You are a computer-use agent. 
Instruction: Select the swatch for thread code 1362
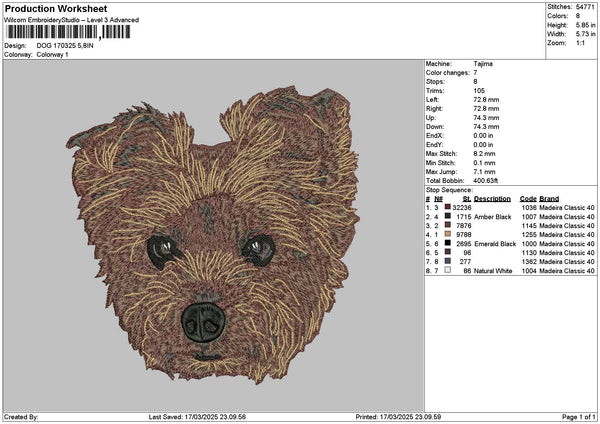pos(447,261)
